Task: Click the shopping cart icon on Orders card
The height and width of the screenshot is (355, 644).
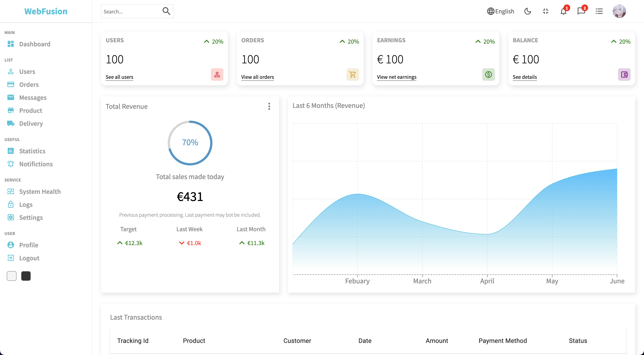Action: pos(352,74)
